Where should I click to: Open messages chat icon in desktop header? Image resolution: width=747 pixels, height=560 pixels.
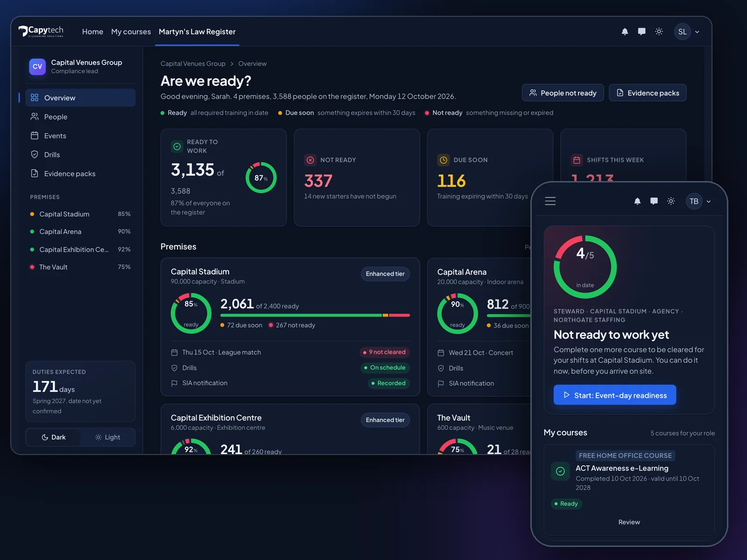[642, 32]
